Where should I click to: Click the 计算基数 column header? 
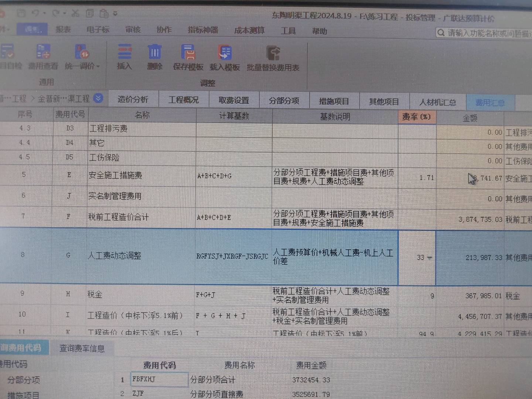click(x=234, y=116)
